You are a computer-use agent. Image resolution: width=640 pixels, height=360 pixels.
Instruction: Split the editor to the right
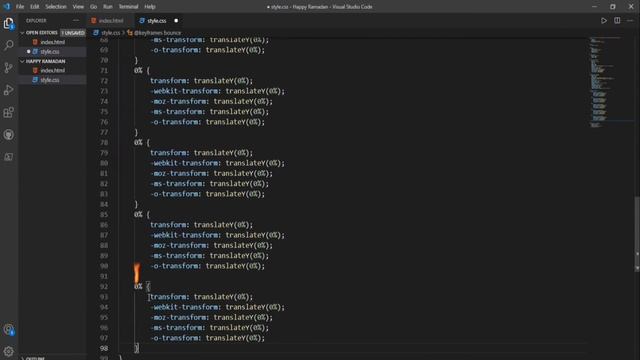(x=617, y=20)
